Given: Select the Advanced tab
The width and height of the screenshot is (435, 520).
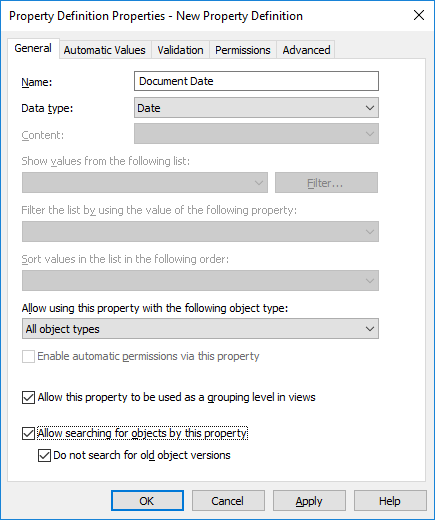Looking at the screenshot, I should click(x=306, y=50).
